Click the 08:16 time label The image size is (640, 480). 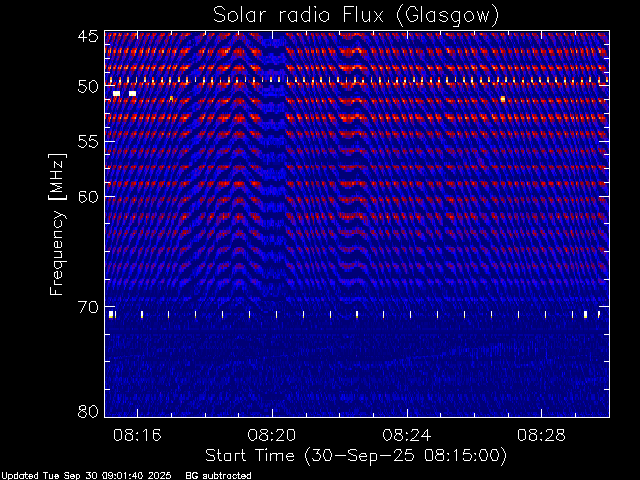click(137, 435)
